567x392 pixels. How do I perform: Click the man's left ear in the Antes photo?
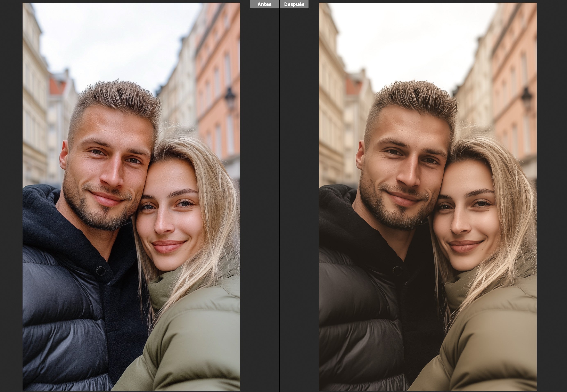click(64, 155)
